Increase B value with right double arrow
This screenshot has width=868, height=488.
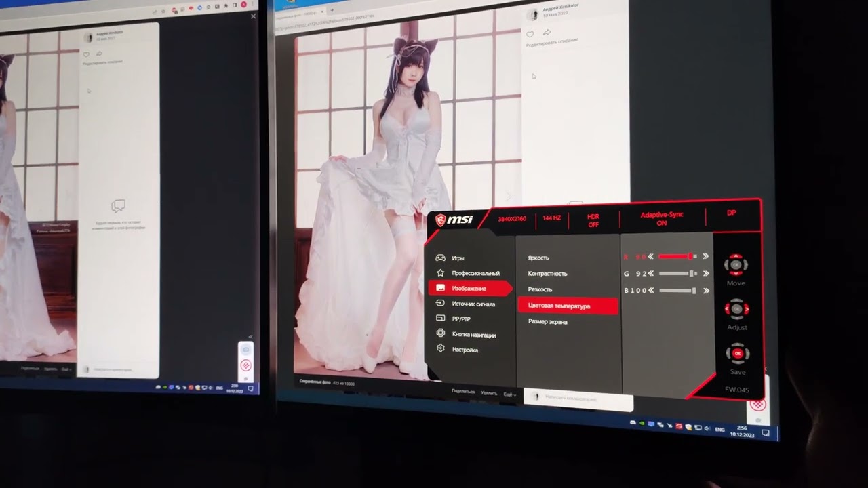706,291
